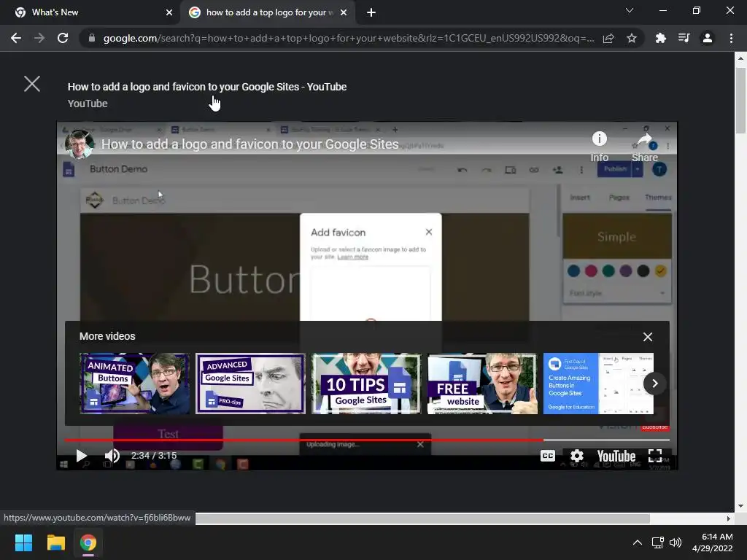Seek the red video progress bar
Image resolution: width=747 pixels, height=560 pixels.
tap(367, 440)
